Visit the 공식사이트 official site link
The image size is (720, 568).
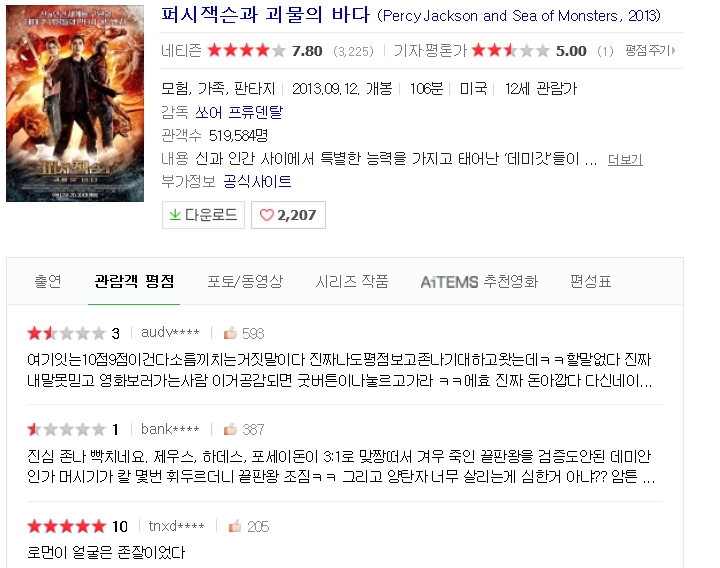pyautogui.click(x=257, y=181)
